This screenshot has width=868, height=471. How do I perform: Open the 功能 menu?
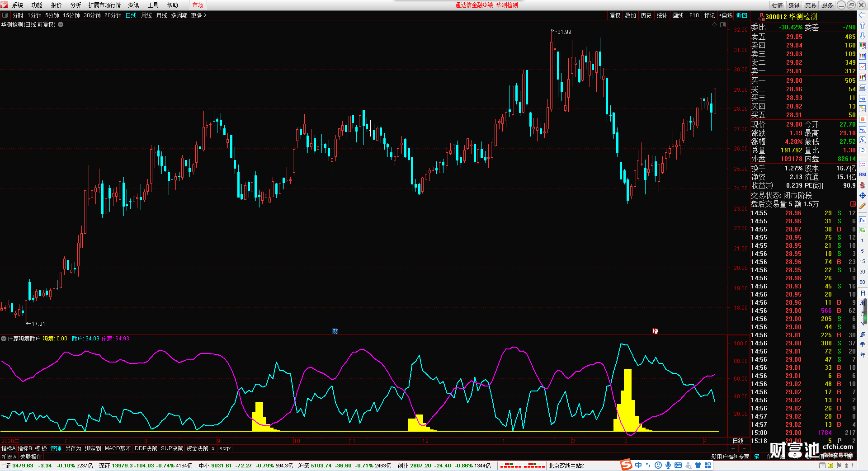coord(37,5)
